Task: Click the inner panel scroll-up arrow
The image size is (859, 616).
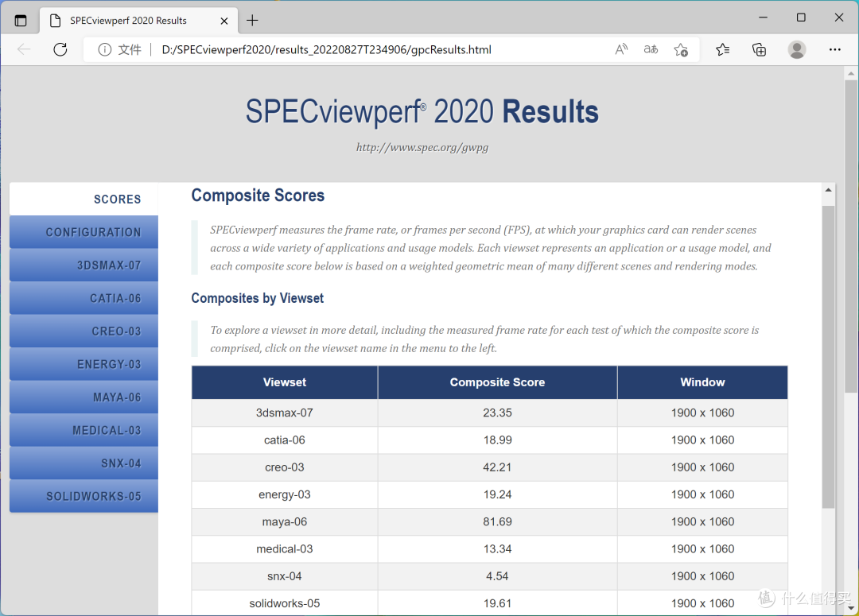Action: click(828, 190)
